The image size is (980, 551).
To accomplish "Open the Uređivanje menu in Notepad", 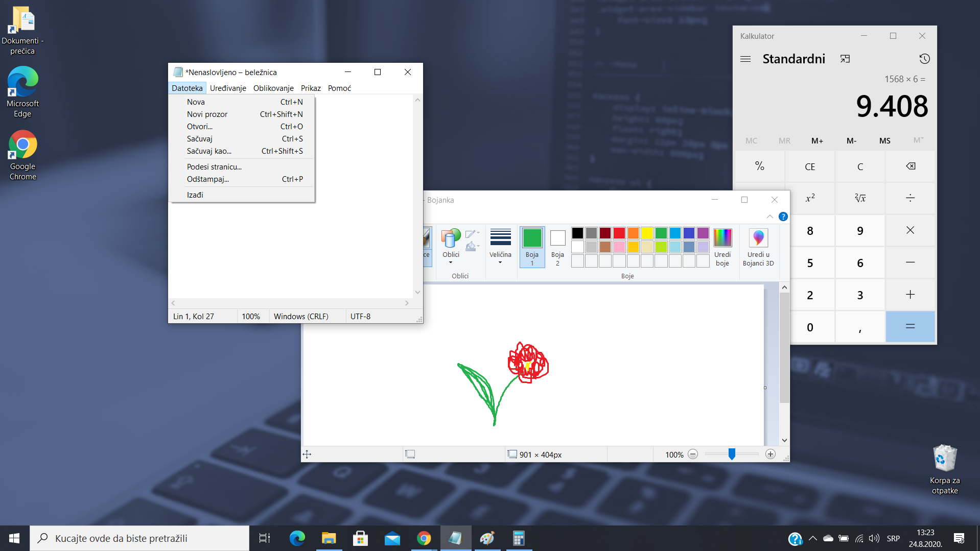I will 228,88.
